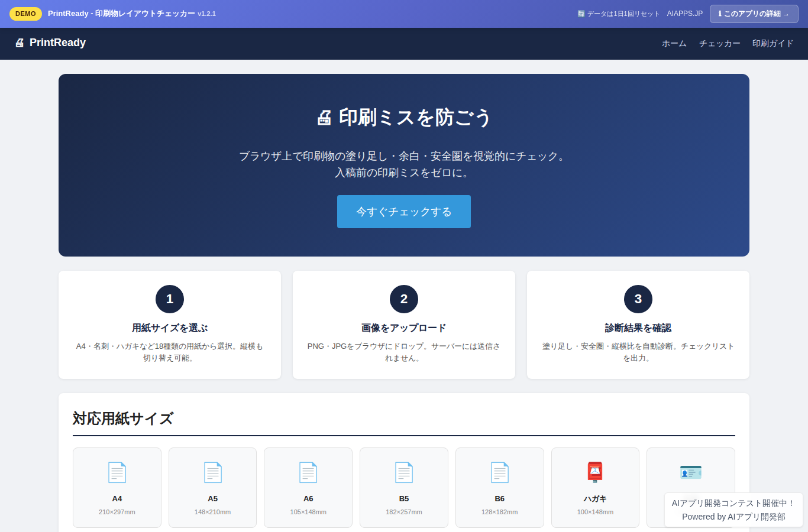Viewport: 808px width, 532px height.
Task: Click the B5 paper document icon
Action: pyautogui.click(x=404, y=472)
